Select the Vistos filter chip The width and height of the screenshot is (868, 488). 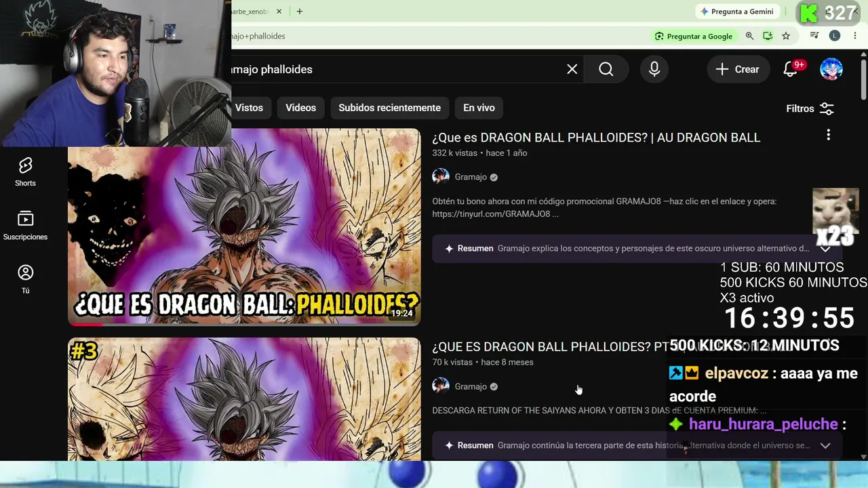coord(250,108)
